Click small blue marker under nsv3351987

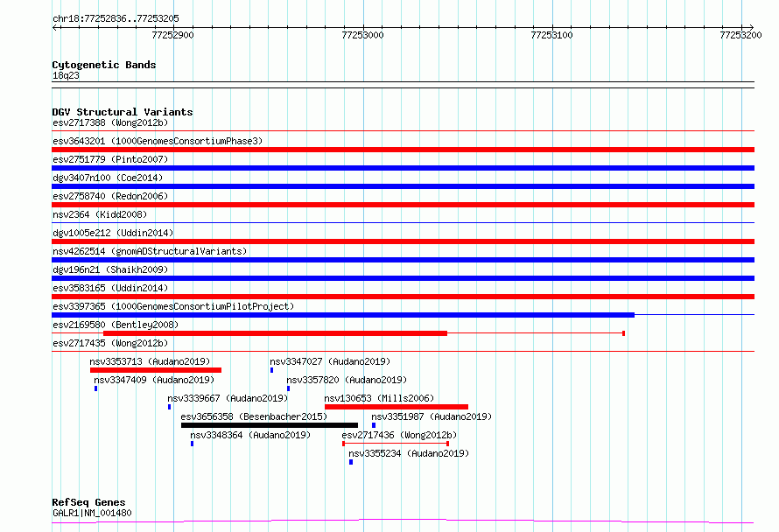[x=374, y=425]
